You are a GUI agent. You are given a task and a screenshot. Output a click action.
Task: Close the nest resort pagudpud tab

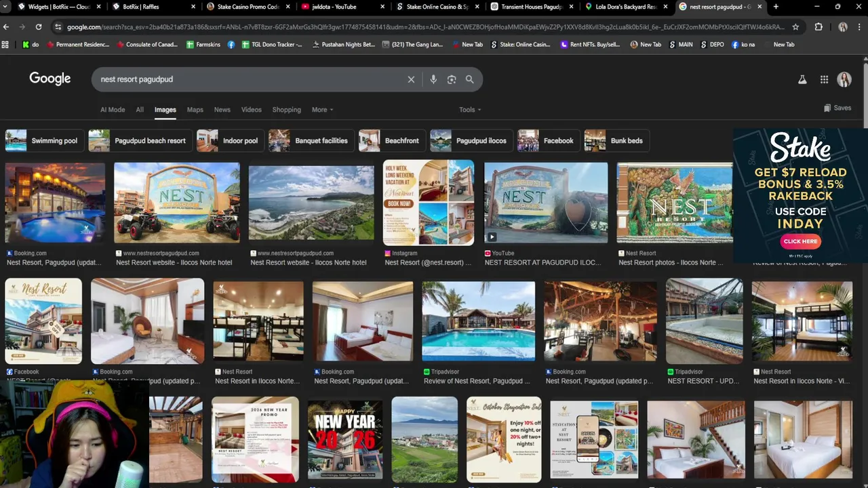(x=759, y=7)
